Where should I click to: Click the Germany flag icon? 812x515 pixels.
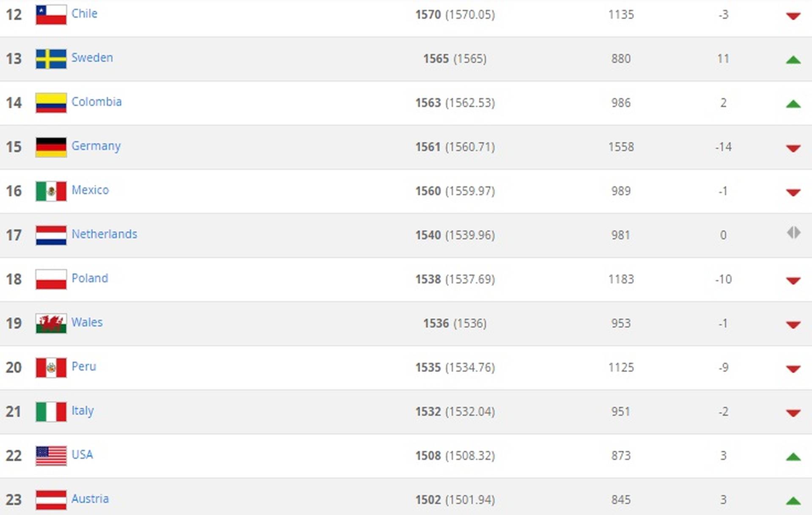coord(51,147)
